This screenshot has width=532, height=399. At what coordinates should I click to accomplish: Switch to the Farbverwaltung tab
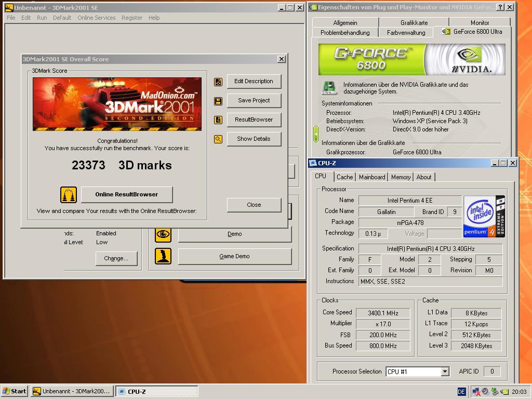click(406, 33)
